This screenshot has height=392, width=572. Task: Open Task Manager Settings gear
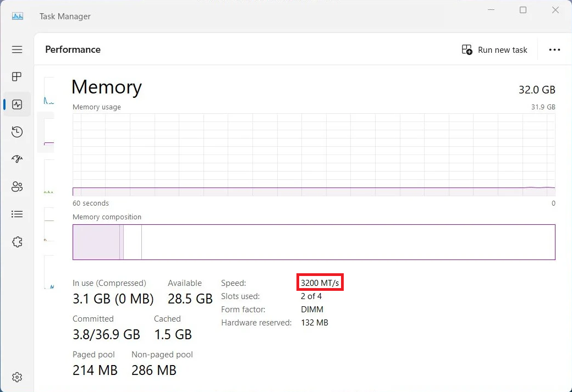tap(17, 377)
